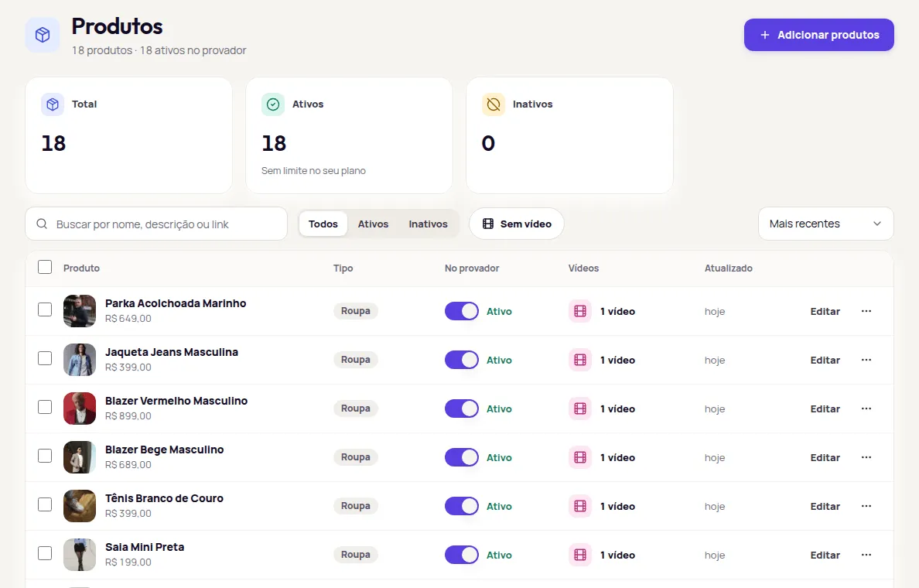Open the Mais recentes sort dropdown
Viewport: 919px width, 588px height.
pos(826,224)
